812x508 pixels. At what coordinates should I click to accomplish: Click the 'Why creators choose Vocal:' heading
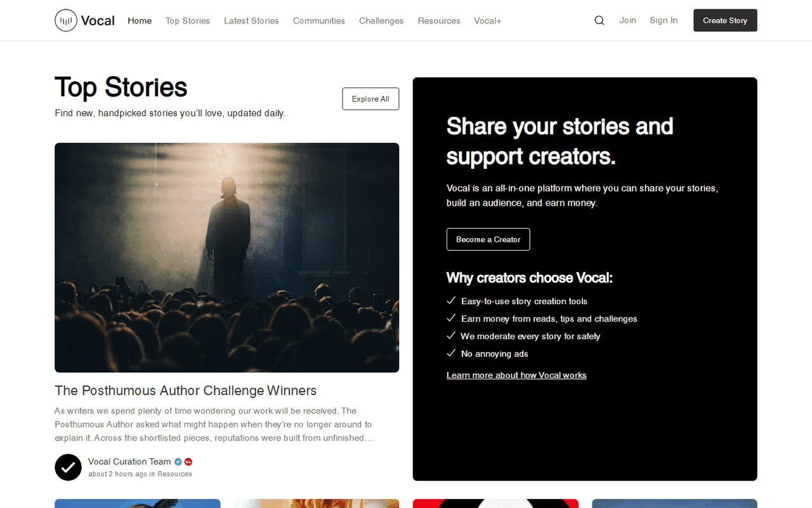click(x=530, y=278)
